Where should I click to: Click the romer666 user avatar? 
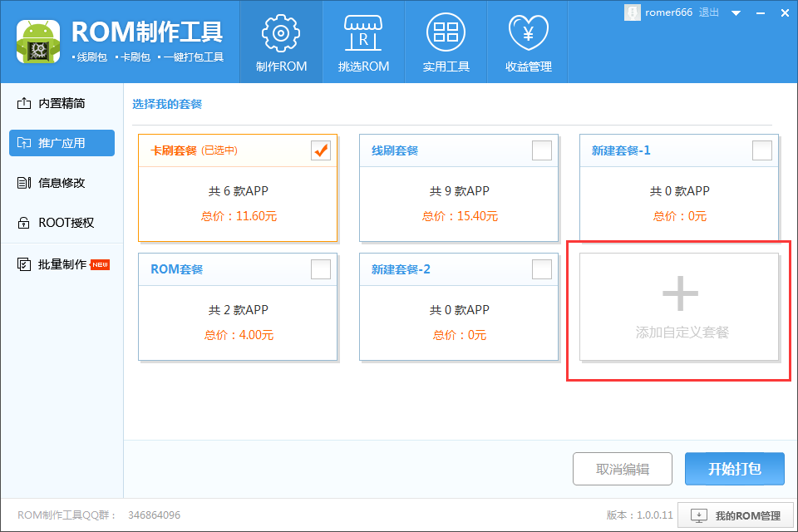[x=633, y=12]
